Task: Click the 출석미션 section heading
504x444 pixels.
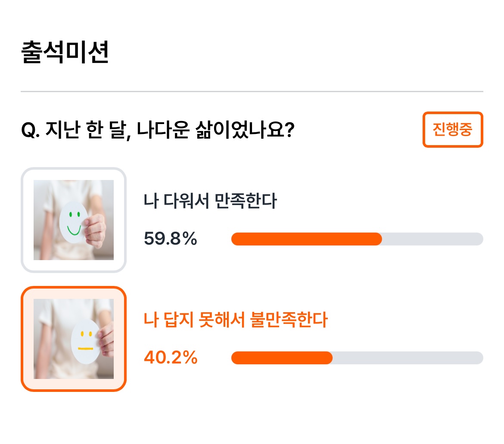Action: click(x=65, y=52)
